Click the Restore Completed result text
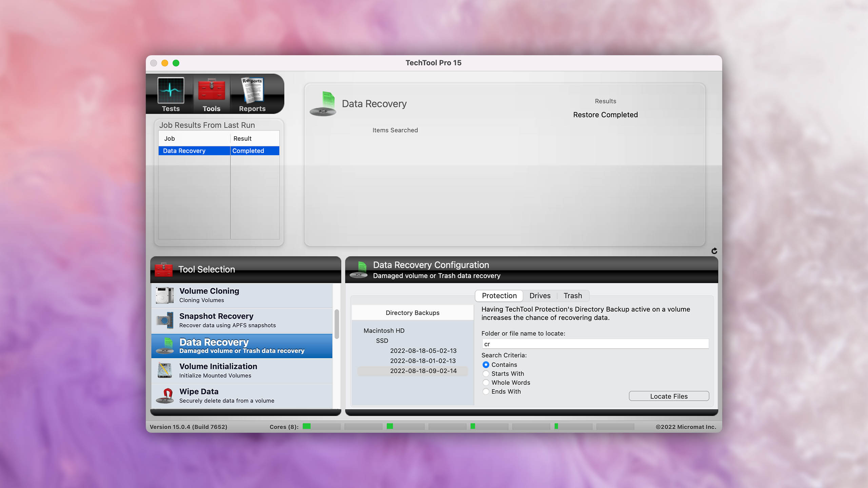Viewport: 868px width, 488px height. (x=605, y=115)
